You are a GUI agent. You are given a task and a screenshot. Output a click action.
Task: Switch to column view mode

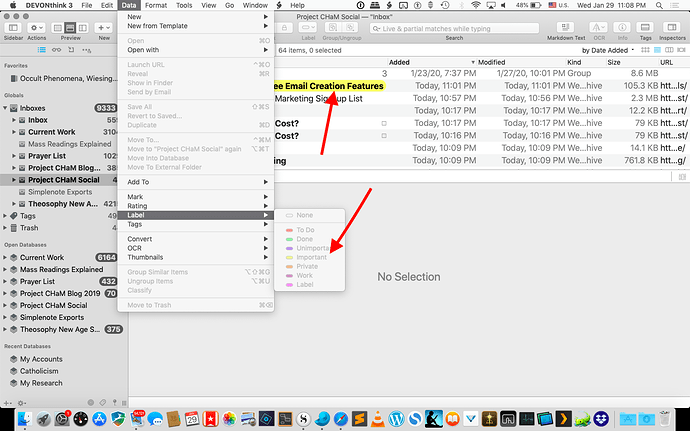point(669,50)
